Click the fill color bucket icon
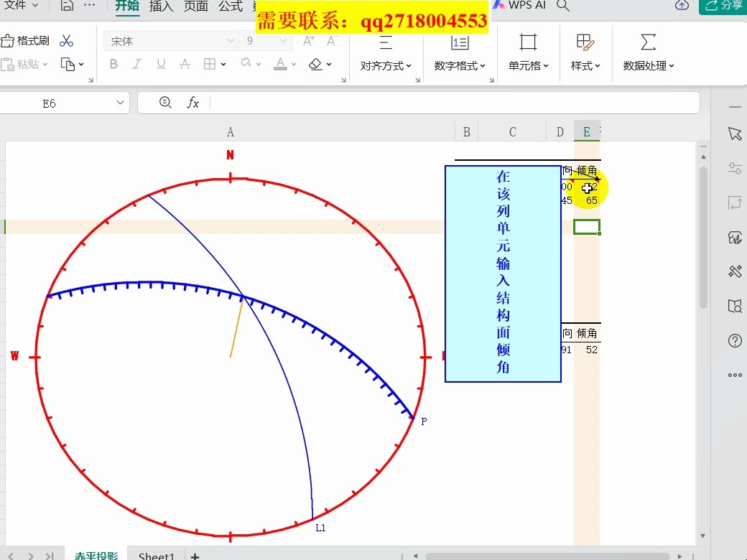The image size is (747, 560). [x=246, y=63]
